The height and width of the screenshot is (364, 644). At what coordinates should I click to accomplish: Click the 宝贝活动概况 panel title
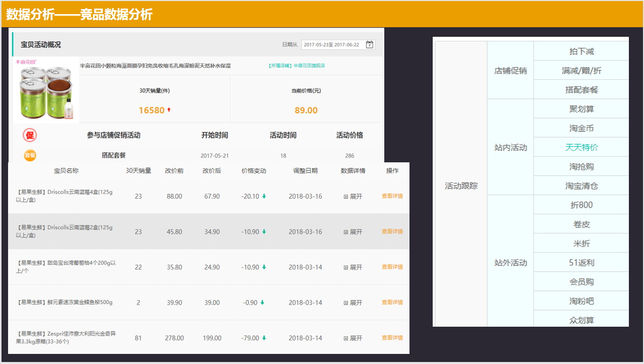click(x=41, y=44)
